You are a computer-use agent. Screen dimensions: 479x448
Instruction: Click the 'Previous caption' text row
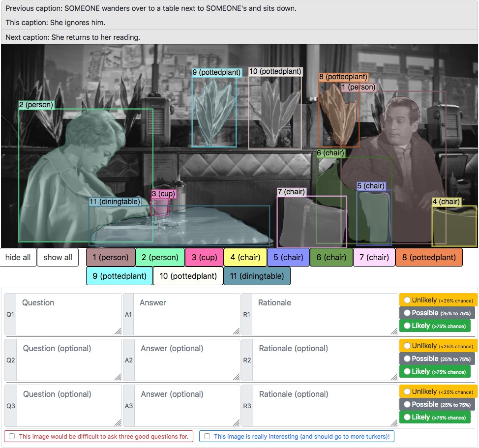(x=239, y=8)
